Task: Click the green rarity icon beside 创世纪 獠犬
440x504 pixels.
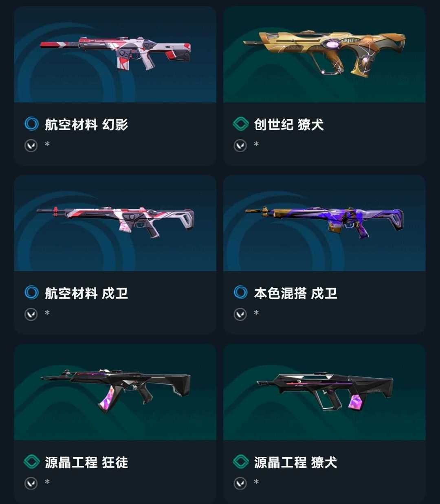Action: coord(240,124)
